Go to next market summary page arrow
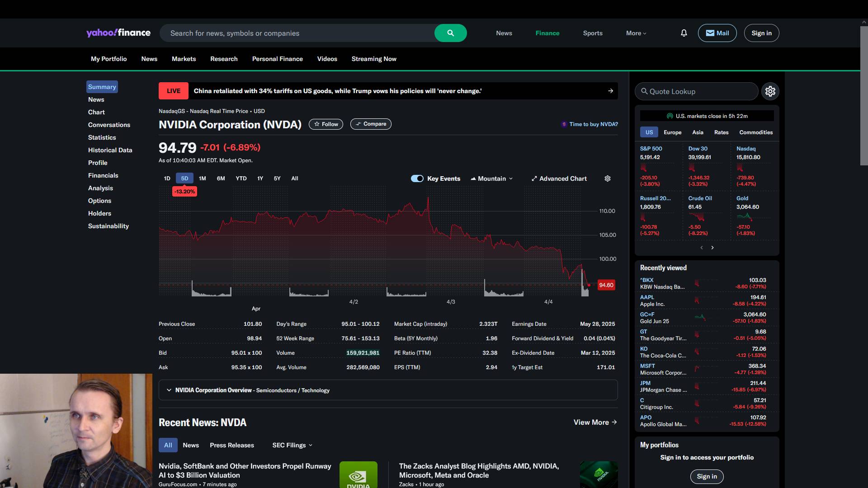The height and width of the screenshot is (488, 868). coord(712,248)
